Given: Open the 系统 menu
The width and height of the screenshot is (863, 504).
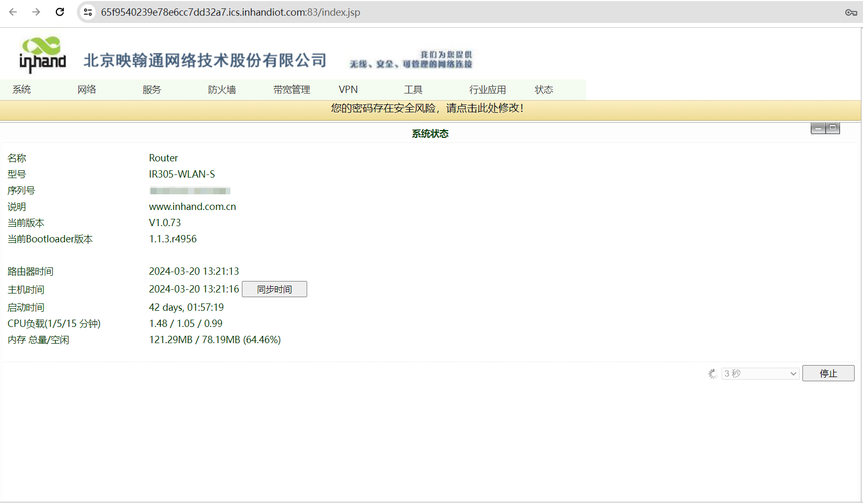Looking at the screenshot, I should (x=21, y=90).
